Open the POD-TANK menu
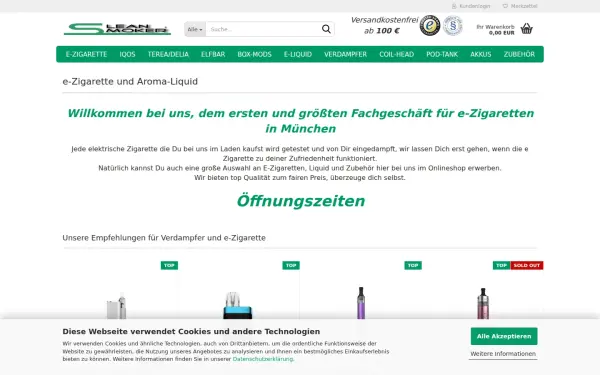 coord(442,54)
